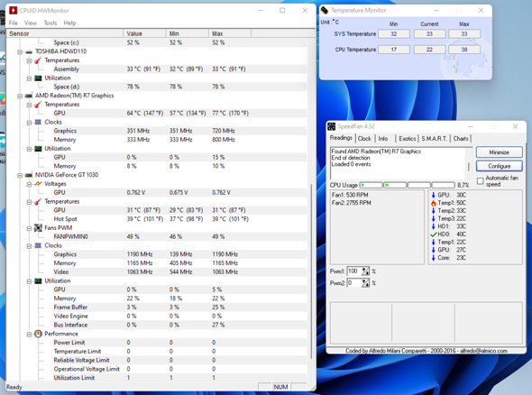Image resolution: width=532 pixels, height=395 pixels.
Task: Click the Max column header in HWMonitor
Action: tap(230, 33)
